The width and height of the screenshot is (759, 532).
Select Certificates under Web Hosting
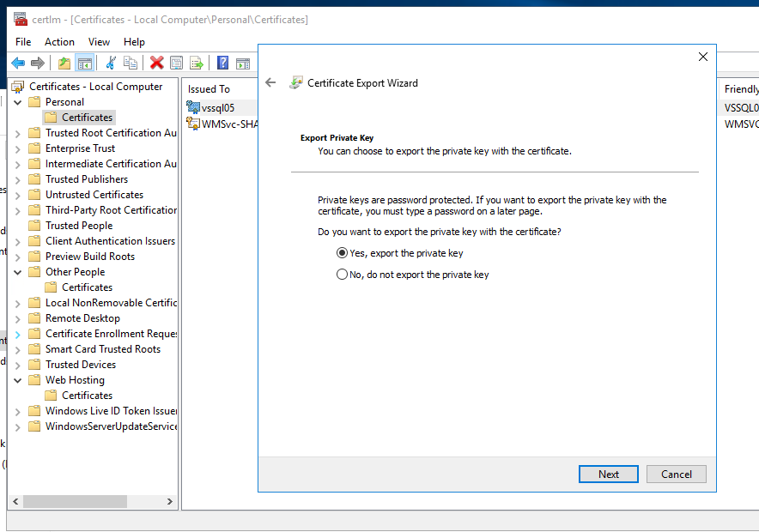point(87,396)
